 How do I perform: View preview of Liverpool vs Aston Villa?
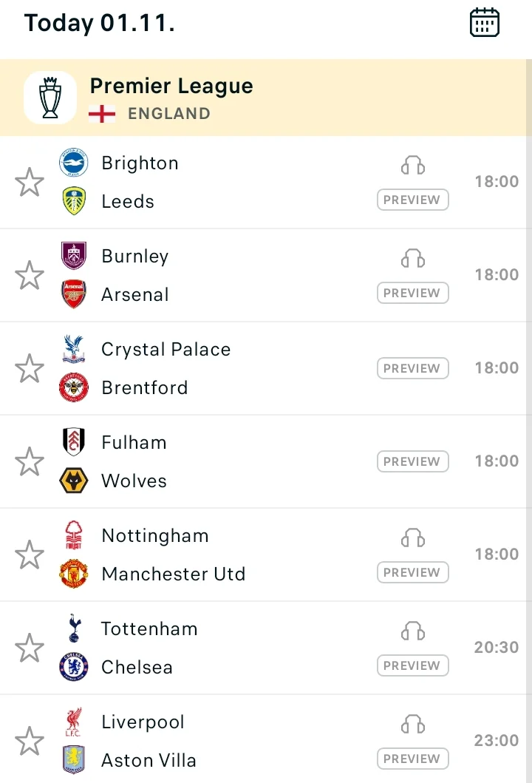tap(412, 759)
